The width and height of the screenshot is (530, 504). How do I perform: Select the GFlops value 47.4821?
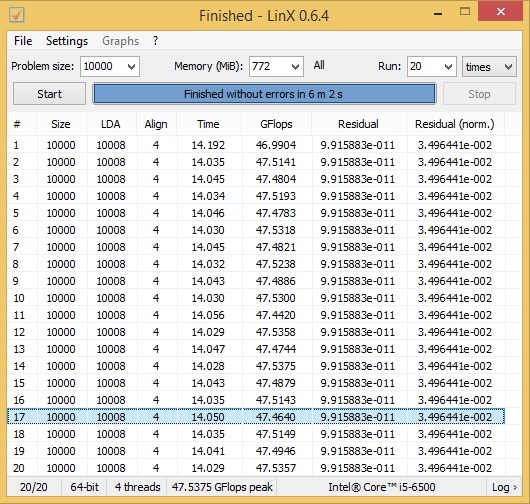[x=276, y=247]
